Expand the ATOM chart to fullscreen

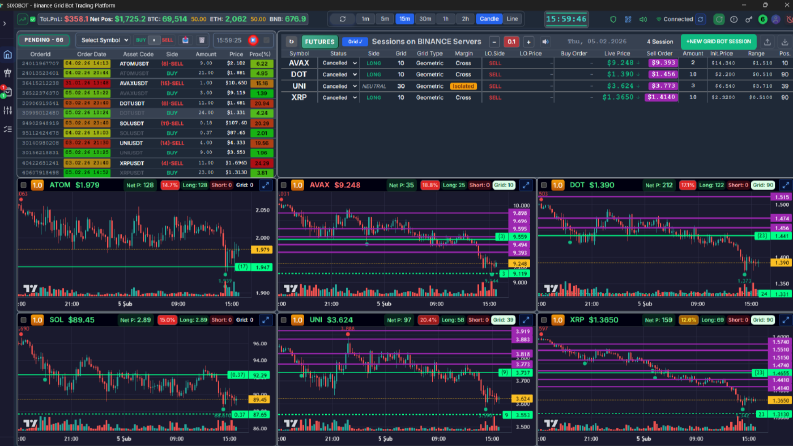click(266, 185)
